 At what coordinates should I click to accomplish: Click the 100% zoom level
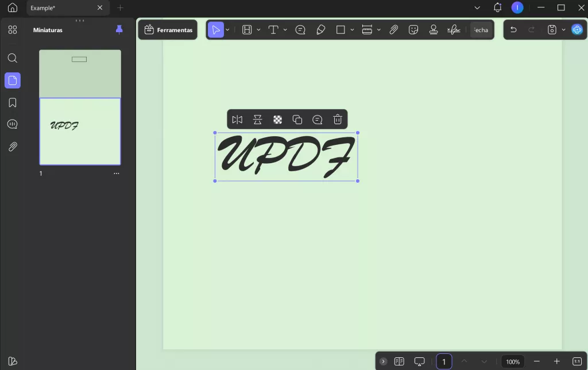[513, 361]
